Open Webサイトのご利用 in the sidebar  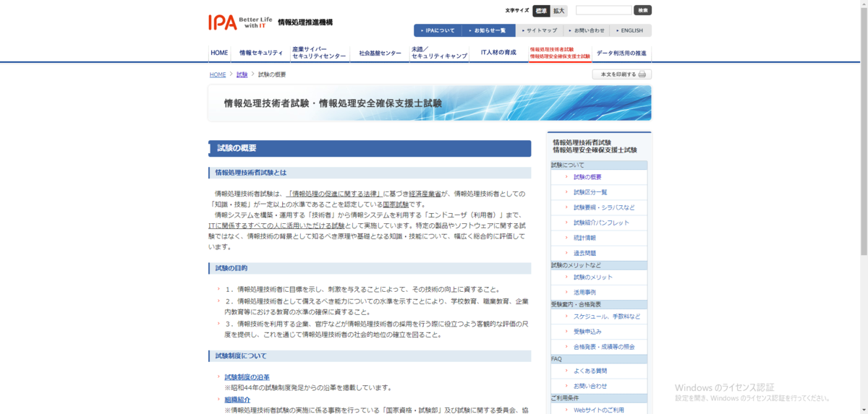coord(599,410)
